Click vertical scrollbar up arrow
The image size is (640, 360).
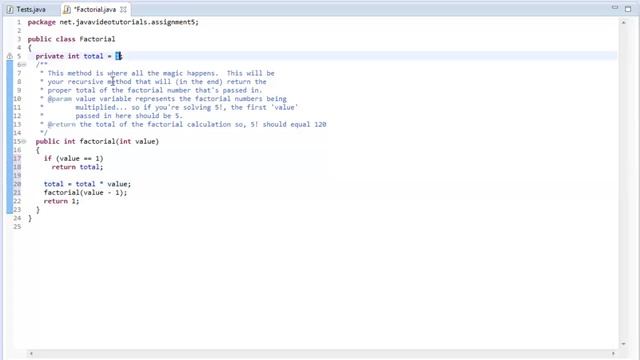click(623, 22)
